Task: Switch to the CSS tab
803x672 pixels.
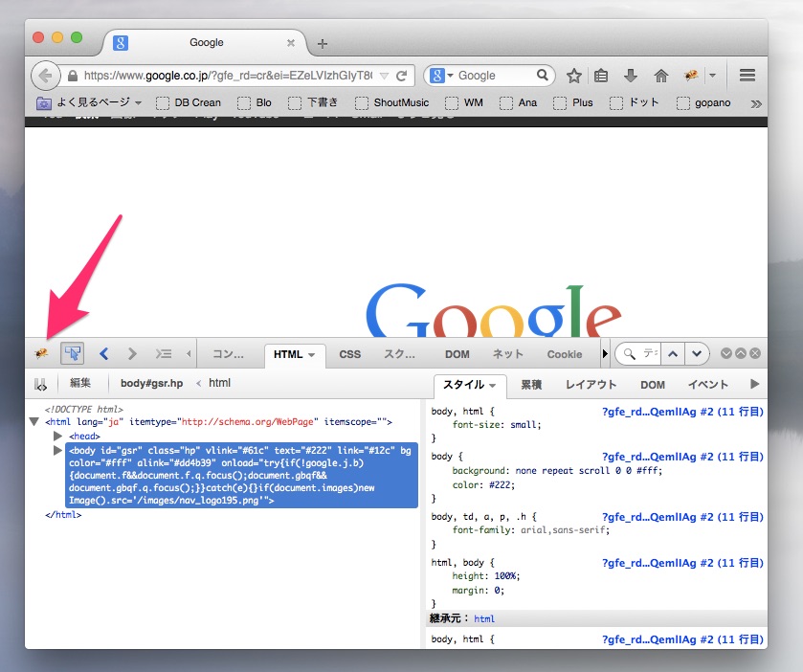Action: pyautogui.click(x=349, y=354)
